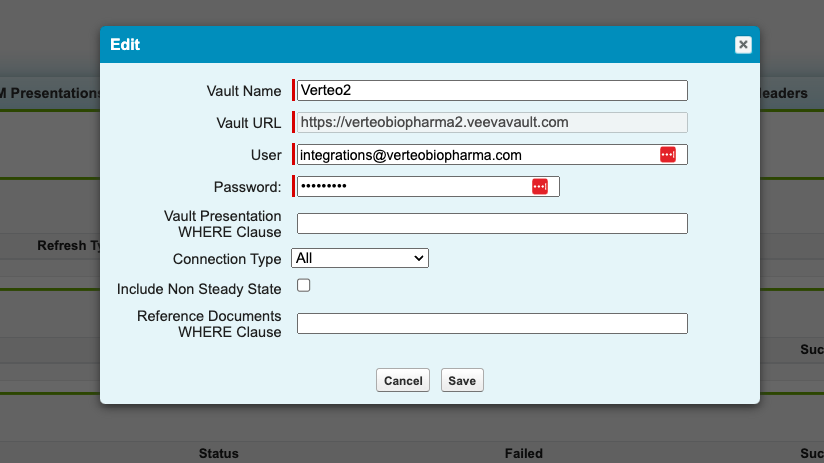Click the password manager icon in User field
The image size is (824, 463).
point(668,155)
